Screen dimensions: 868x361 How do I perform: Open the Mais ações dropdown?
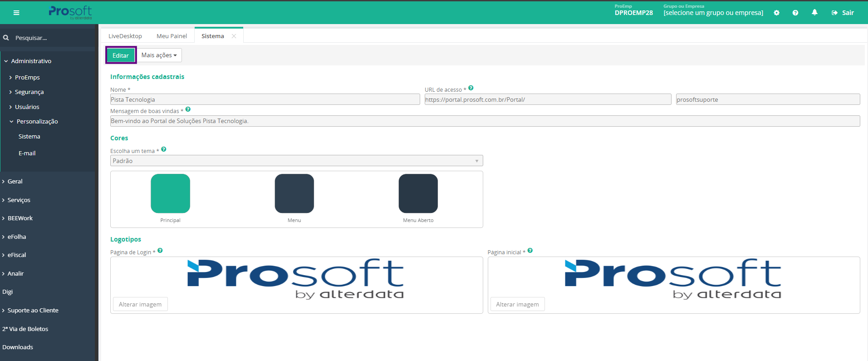159,55
